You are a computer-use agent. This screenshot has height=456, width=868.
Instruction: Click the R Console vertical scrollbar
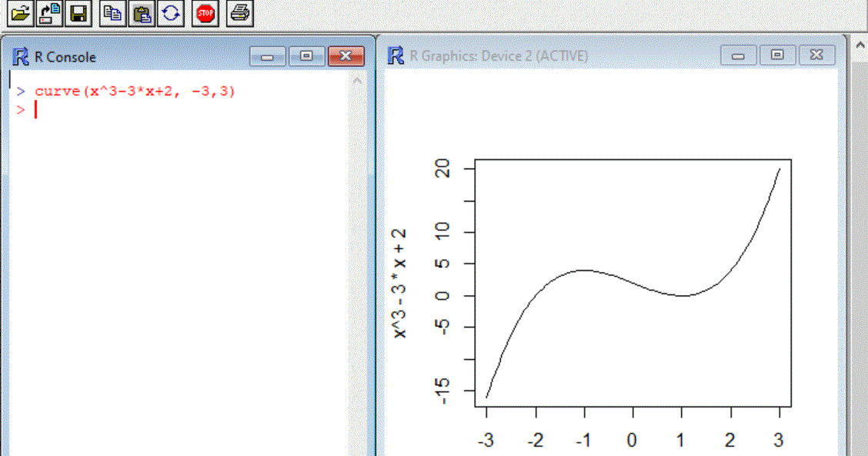point(357,231)
